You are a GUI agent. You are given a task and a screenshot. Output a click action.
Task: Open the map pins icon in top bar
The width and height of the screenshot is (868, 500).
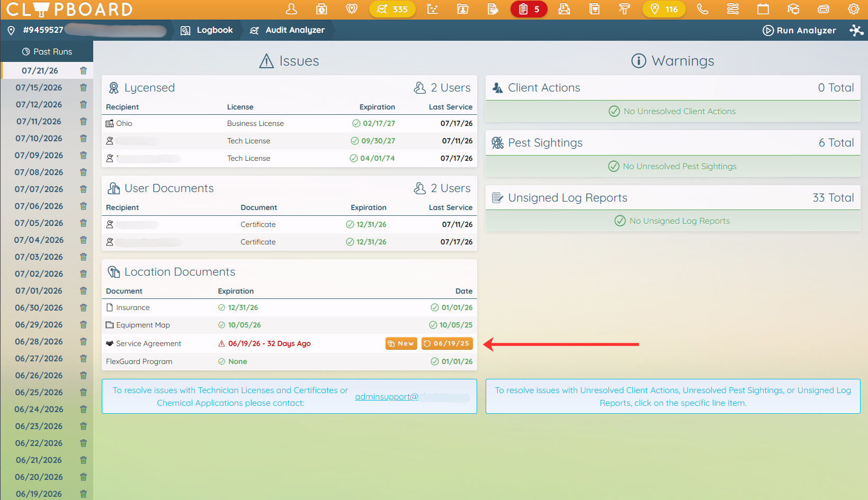(x=352, y=9)
